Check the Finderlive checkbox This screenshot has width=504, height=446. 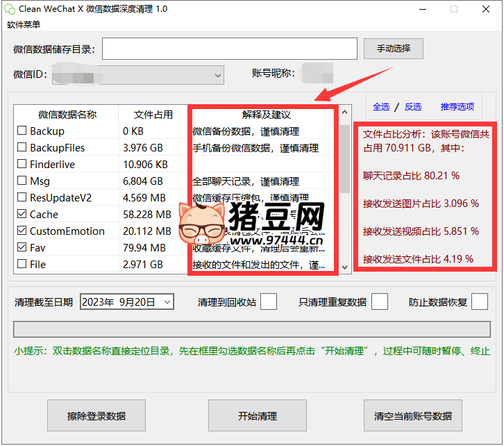pos(22,164)
